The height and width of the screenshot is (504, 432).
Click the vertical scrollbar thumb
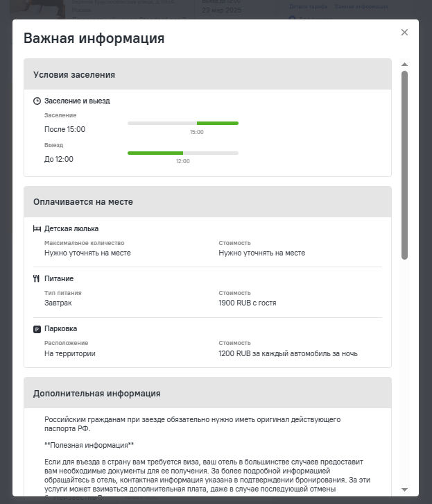[404, 165]
